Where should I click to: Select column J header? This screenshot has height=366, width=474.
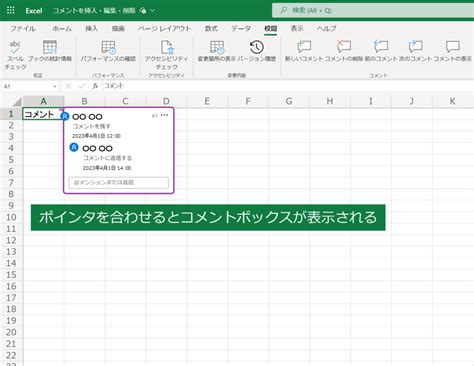(x=412, y=101)
